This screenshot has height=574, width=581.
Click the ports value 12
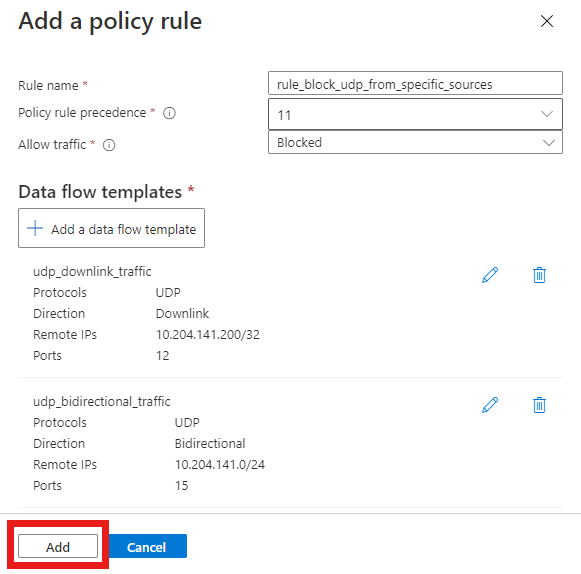pyautogui.click(x=162, y=356)
